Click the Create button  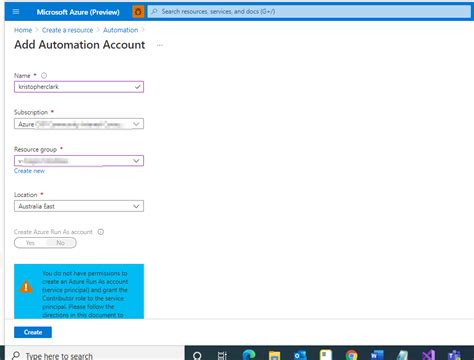(x=33, y=332)
